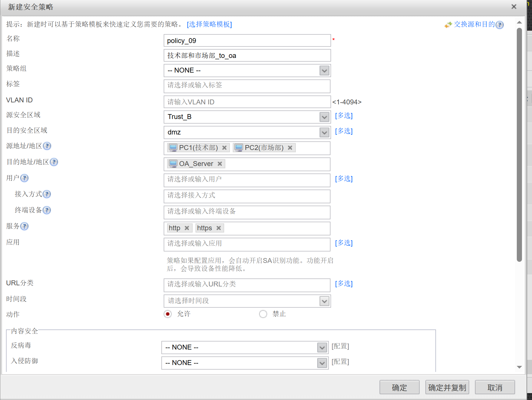532x400 pixels.
Task: Remove PC2(市场部) from source address
Action: (290, 148)
